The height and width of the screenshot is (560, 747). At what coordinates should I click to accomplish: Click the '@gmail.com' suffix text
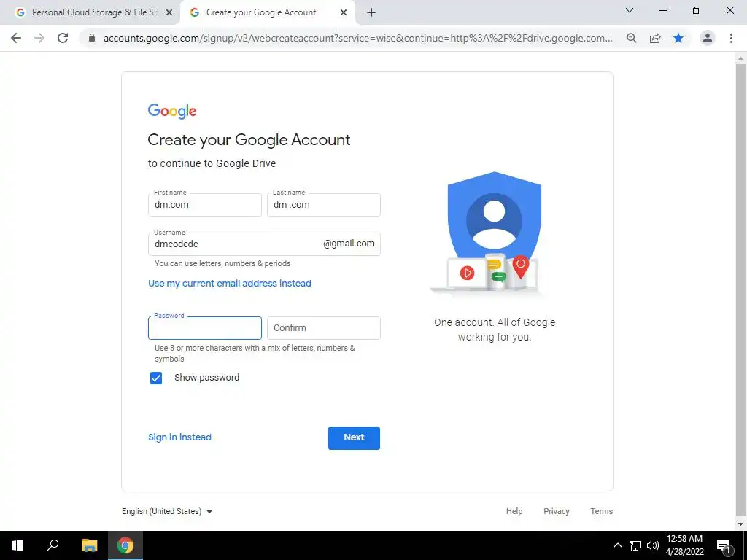(x=349, y=244)
